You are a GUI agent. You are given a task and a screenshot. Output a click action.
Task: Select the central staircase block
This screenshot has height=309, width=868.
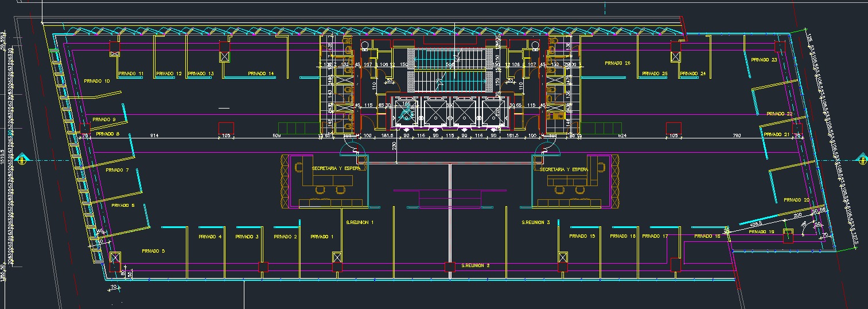coord(450,70)
